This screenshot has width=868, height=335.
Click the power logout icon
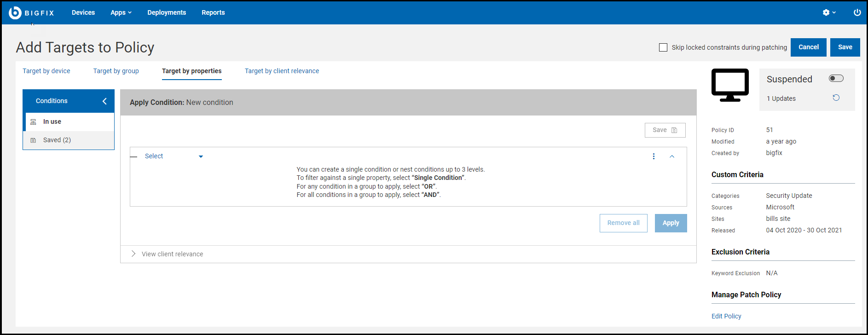(x=857, y=12)
